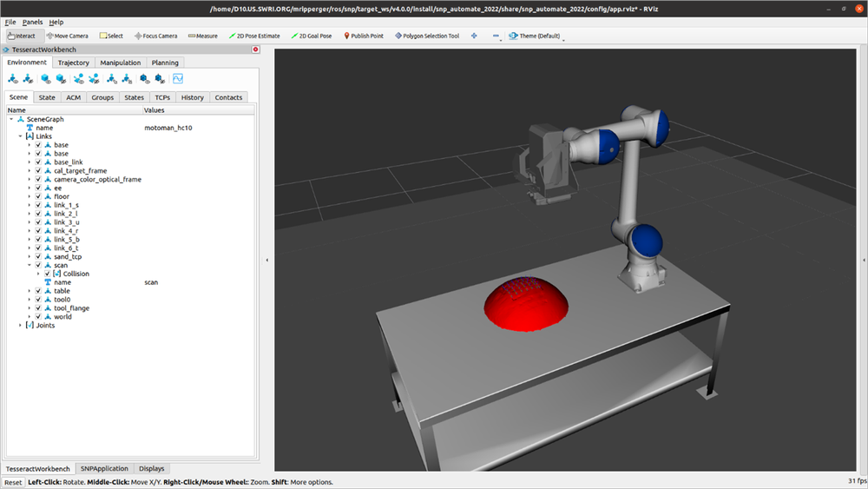Uncheck the link_1_s checkbox

tap(38, 205)
